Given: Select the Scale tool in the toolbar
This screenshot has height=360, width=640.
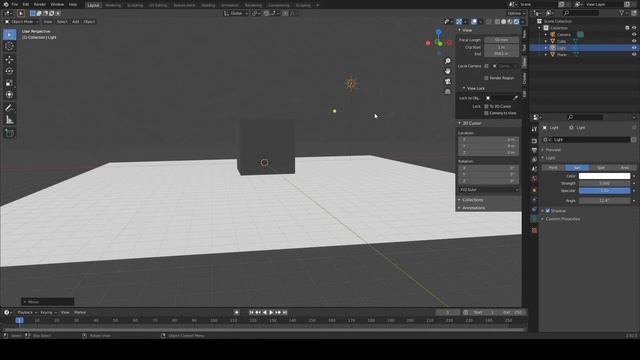Looking at the screenshot, I should coord(9,83).
